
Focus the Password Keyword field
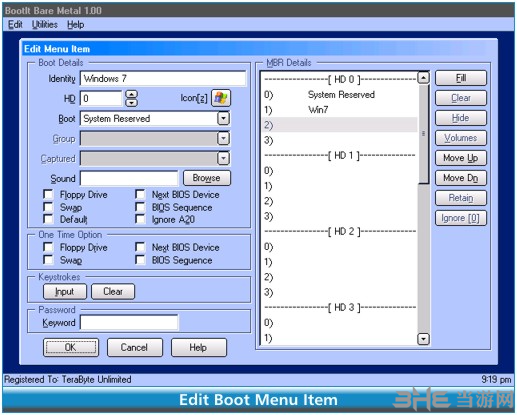(129, 323)
